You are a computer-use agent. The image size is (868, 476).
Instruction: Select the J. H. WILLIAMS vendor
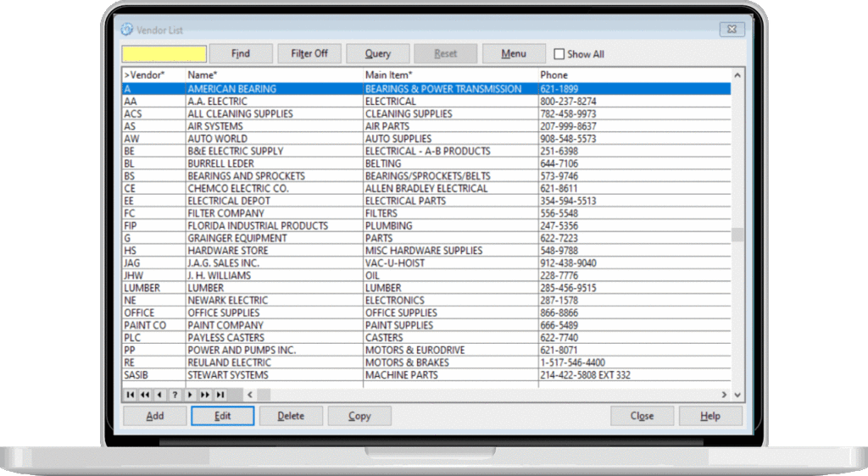coord(426,275)
